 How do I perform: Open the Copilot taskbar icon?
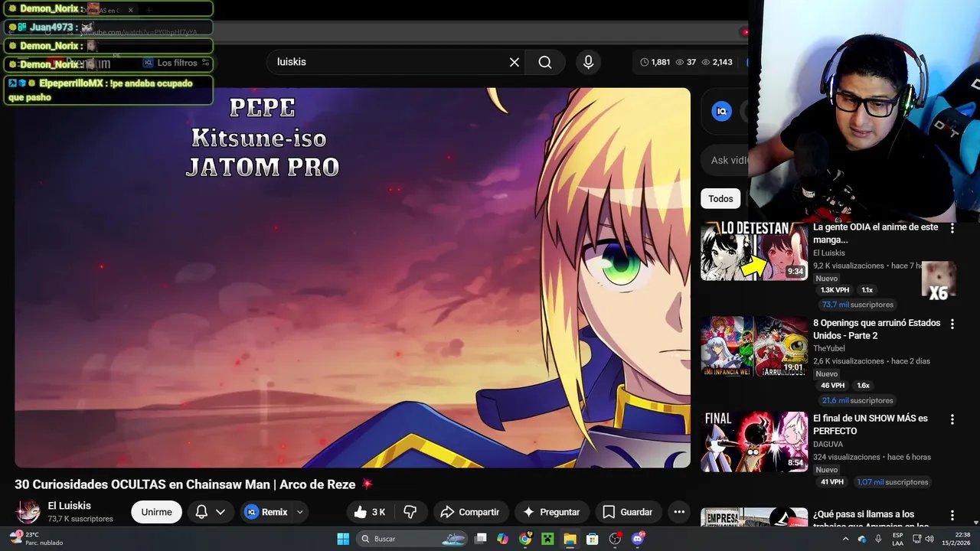pos(502,539)
